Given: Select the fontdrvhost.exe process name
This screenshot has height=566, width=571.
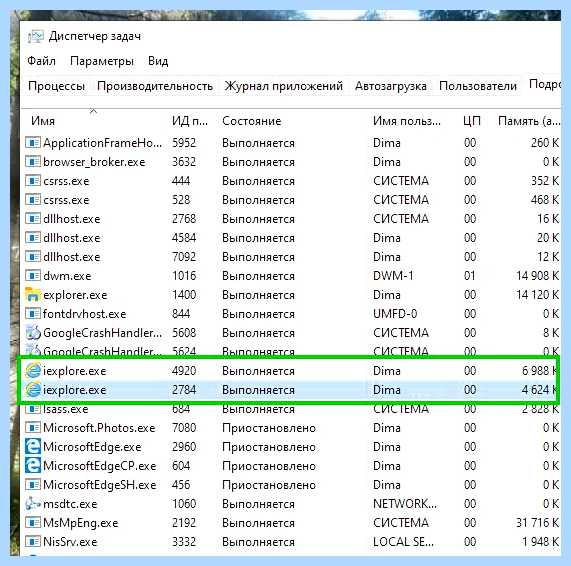Looking at the screenshot, I should [84, 314].
